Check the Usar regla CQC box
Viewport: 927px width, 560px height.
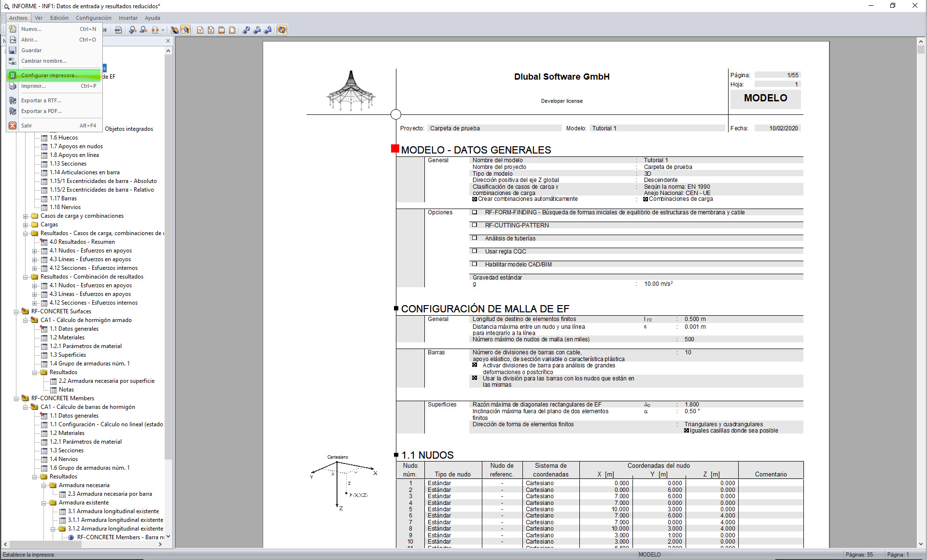[475, 251]
